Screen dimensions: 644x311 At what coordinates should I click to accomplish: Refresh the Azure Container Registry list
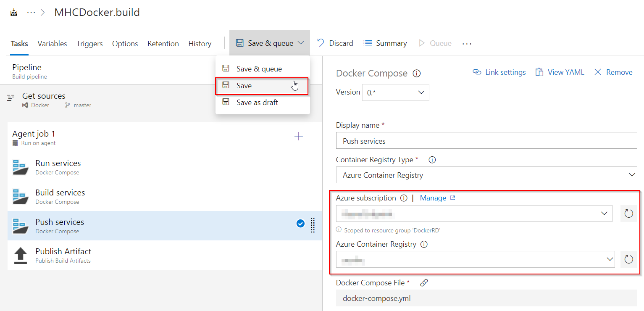click(x=628, y=260)
